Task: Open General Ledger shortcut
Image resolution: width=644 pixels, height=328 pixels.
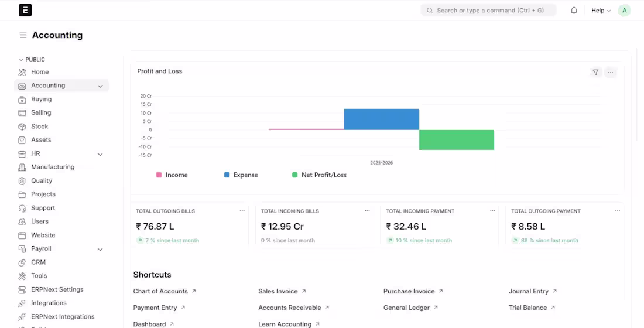Action: click(411, 307)
